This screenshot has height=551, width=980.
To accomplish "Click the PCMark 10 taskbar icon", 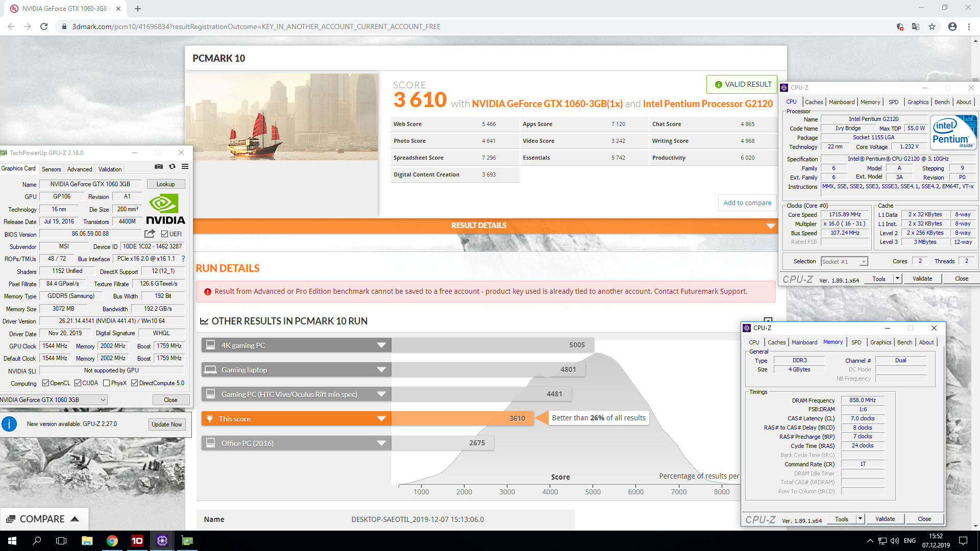I will tap(137, 541).
